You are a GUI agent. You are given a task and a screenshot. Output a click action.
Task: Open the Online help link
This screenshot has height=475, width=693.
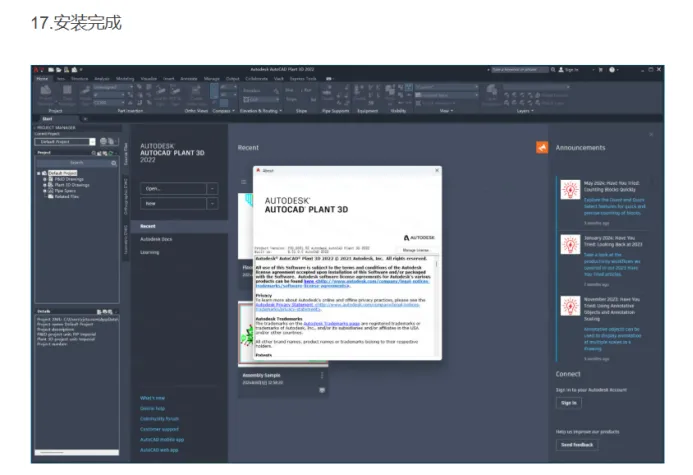coord(152,409)
